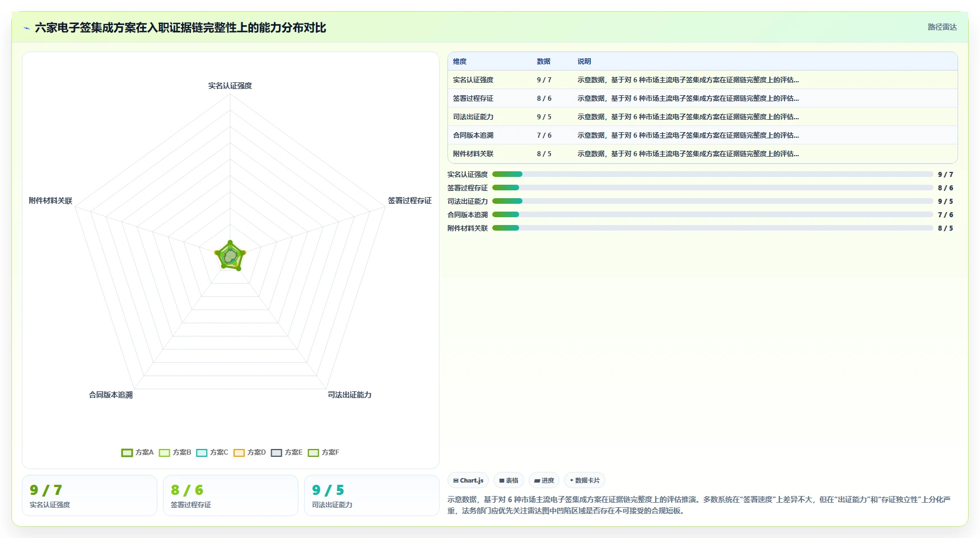Select the Chart.js tag chip

(x=468, y=480)
